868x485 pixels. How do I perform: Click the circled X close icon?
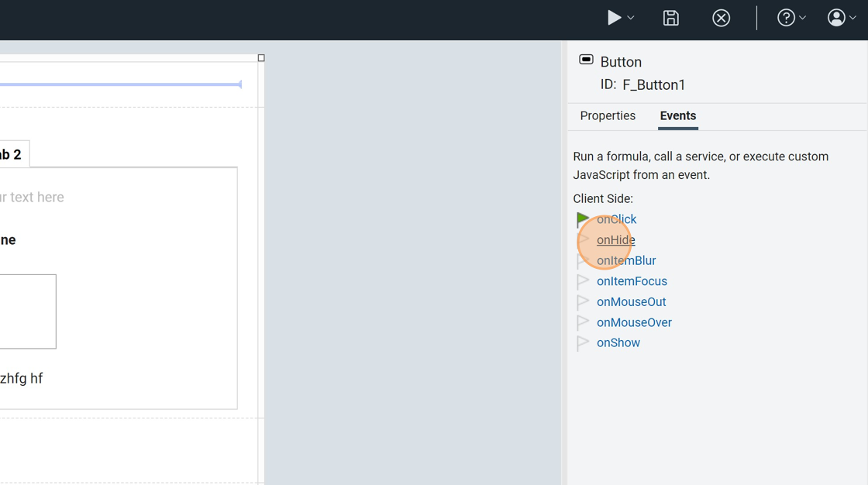721,18
